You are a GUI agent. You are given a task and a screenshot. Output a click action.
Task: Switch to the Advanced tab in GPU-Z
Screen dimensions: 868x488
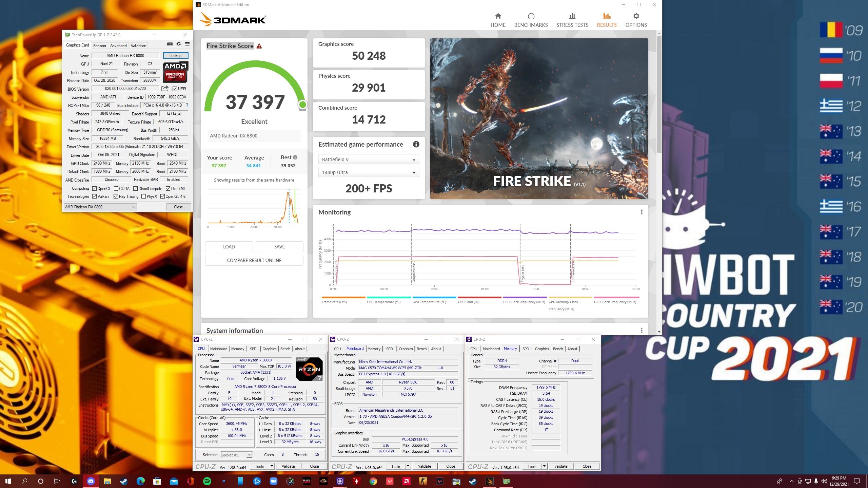[x=118, y=46]
